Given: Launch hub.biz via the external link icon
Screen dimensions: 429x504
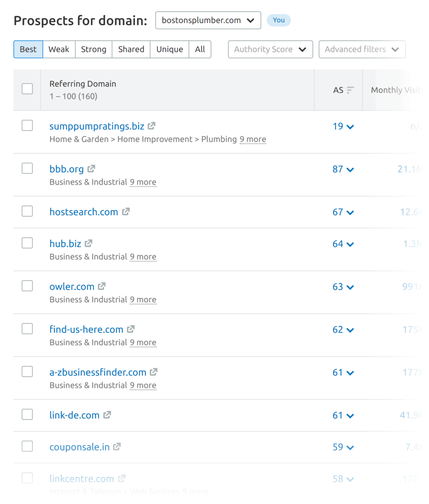Looking at the screenshot, I should coord(88,243).
